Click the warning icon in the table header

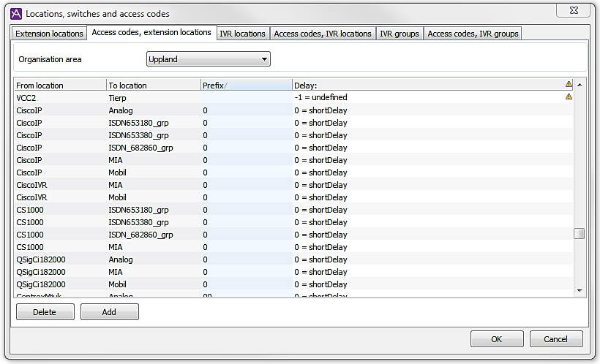click(569, 85)
